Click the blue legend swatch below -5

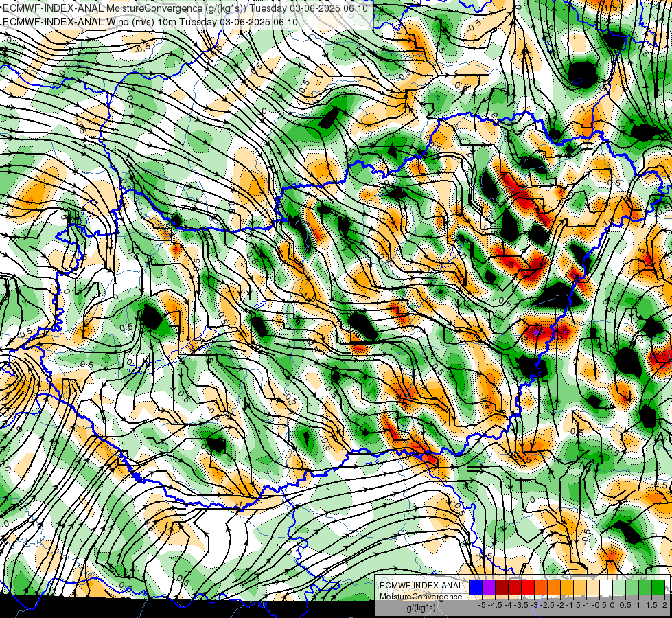coord(476,587)
